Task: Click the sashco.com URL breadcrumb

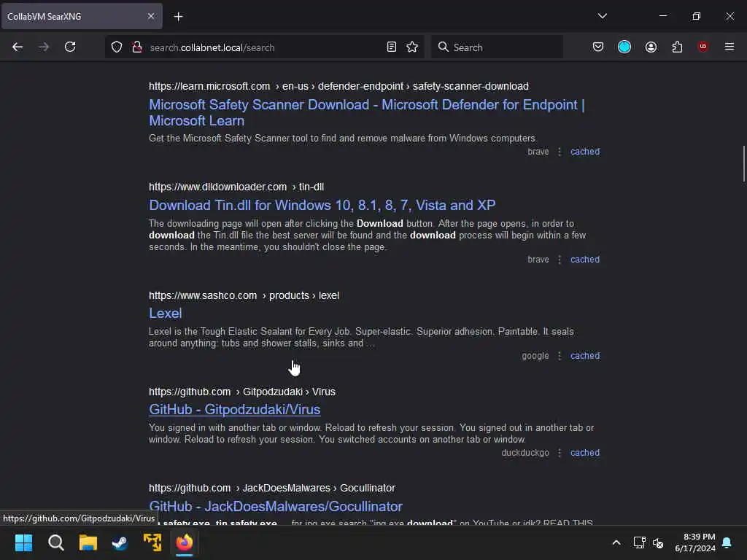Action: click(x=244, y=295)
